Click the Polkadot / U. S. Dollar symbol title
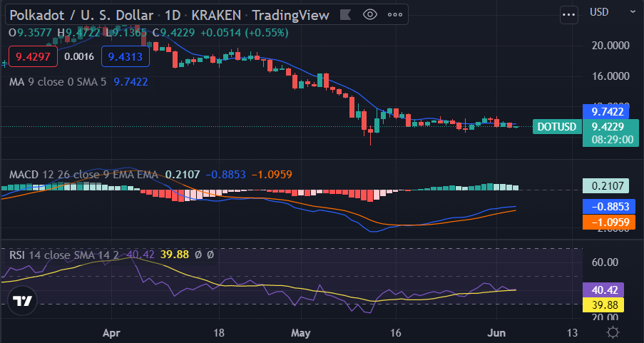 [x=81, y=16]
